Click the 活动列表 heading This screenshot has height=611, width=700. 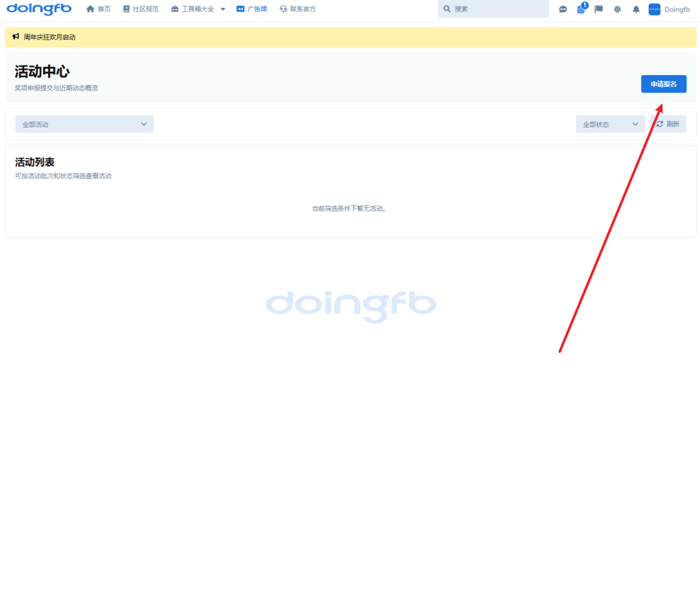[x=35, y=162]
